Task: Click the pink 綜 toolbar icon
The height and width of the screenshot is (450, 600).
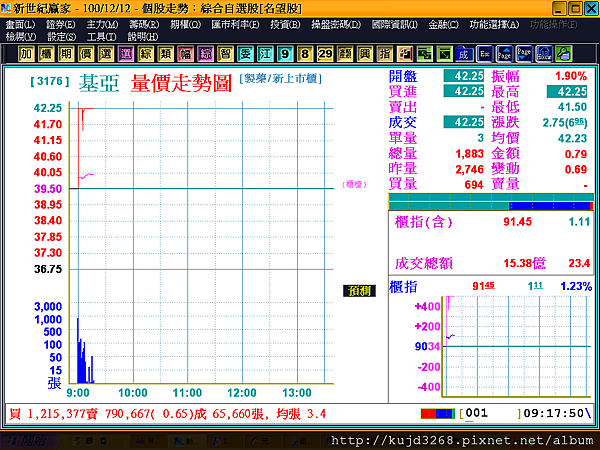Action: [205, 54]
